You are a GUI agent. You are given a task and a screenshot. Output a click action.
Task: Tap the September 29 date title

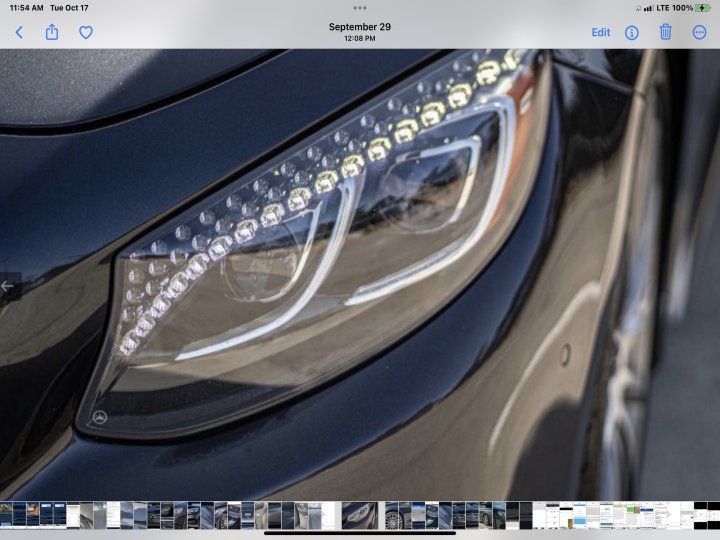360,27
